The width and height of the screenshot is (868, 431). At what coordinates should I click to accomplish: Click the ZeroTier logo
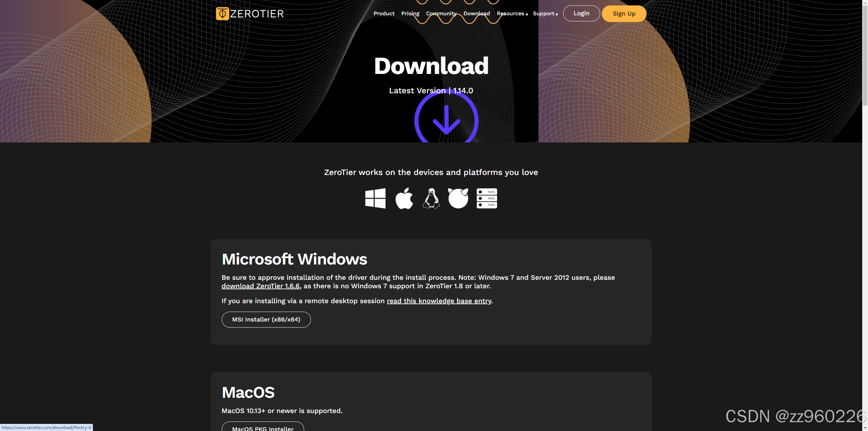tap(250, 14)
